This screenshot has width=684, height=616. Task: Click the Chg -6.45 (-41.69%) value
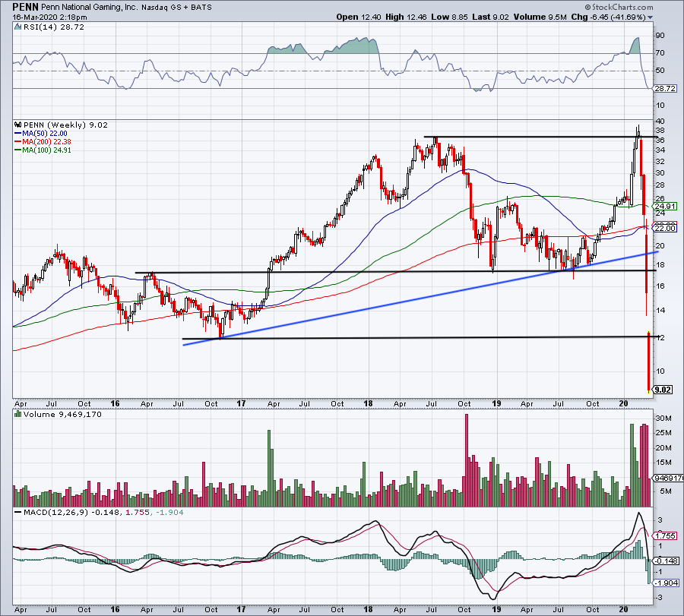[608, 17]
